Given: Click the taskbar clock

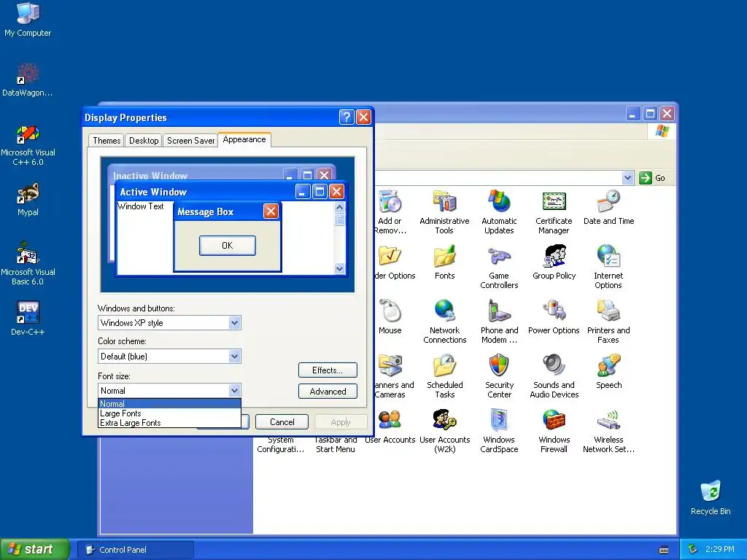Looking at the screenshot, I should [720, 549].
